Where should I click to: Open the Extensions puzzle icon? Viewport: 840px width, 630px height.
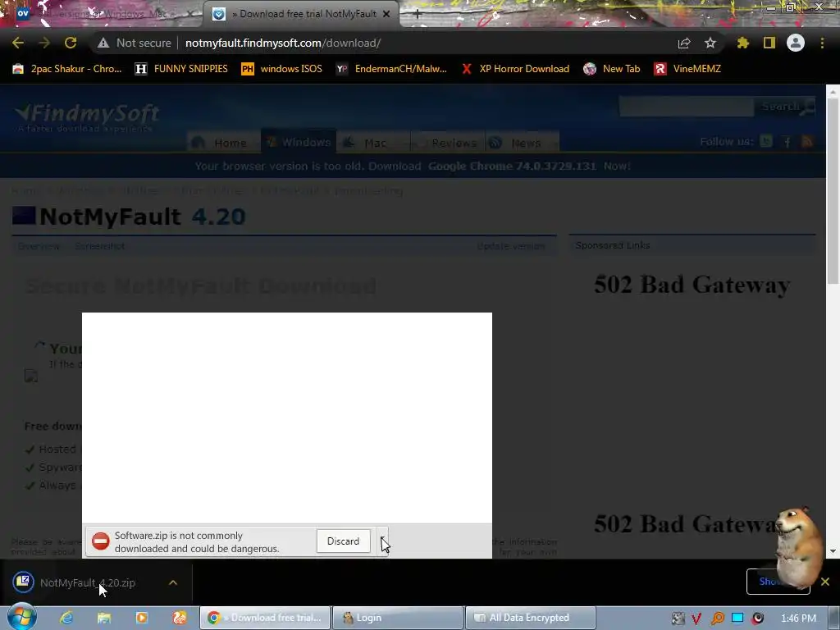(743, 43)
